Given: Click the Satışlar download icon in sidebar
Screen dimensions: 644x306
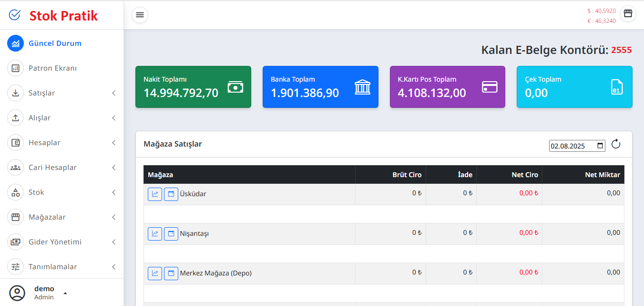Looking at the screenshot, I should point(15,93).
